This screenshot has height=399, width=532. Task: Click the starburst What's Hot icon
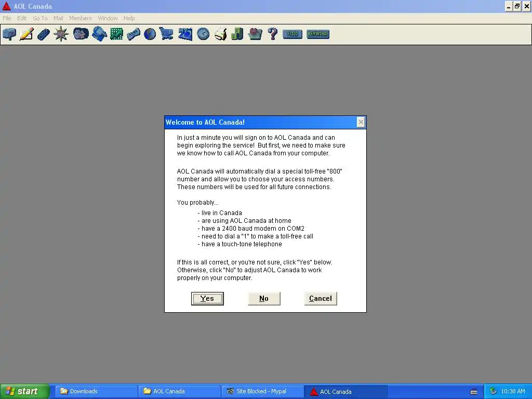(61, 34)
